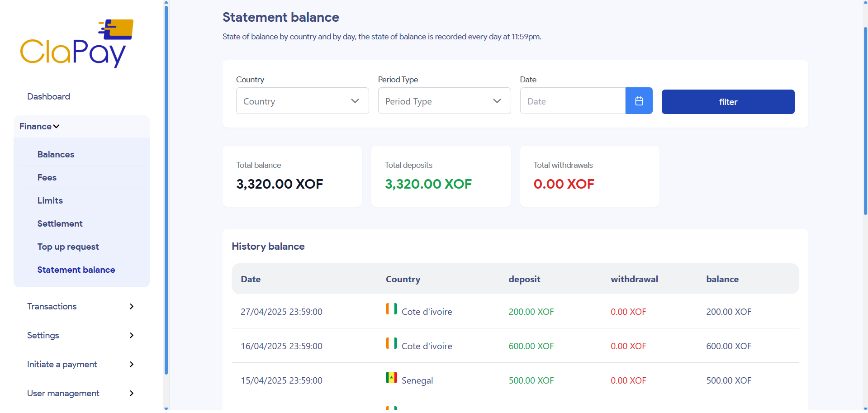Open the Dashboard page
The width and height of the screenshot is (868, 413).
click(x=48, y=96)
